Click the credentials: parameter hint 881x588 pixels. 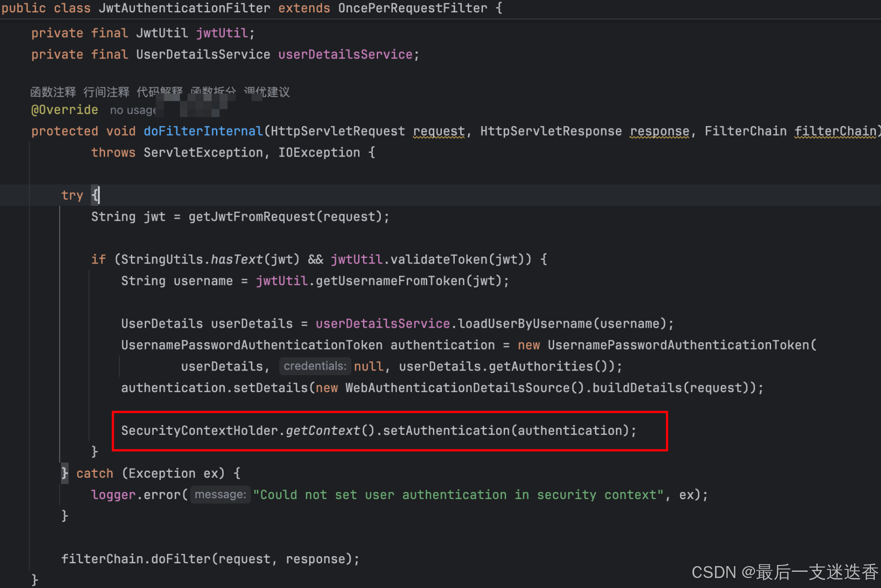pyautogui.click(x=315, y=366)
